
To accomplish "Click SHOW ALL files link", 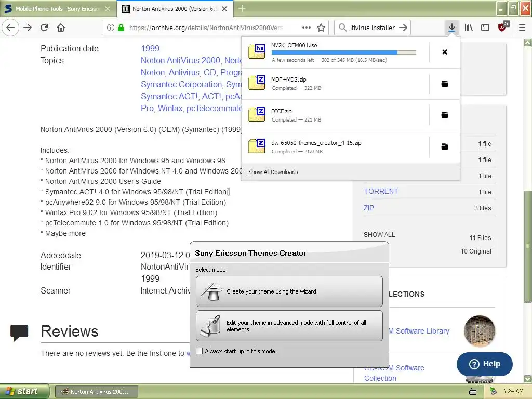I will click(x=379, y=234).
